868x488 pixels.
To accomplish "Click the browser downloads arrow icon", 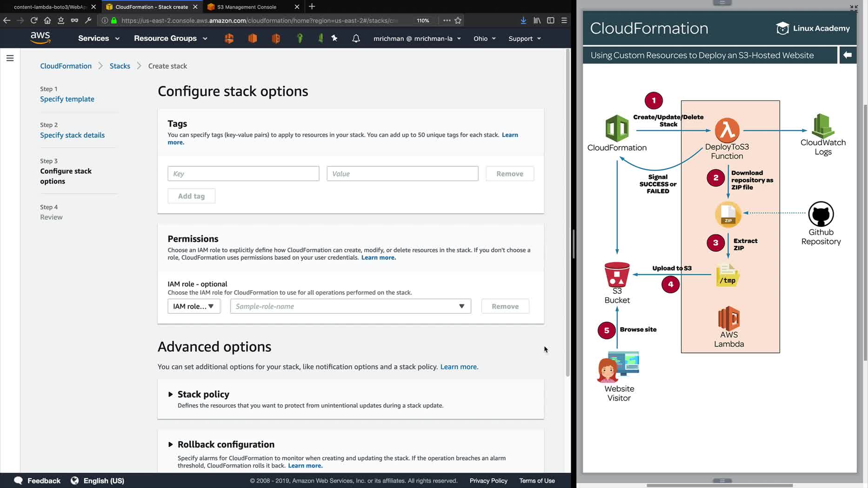I will point(523,20).
